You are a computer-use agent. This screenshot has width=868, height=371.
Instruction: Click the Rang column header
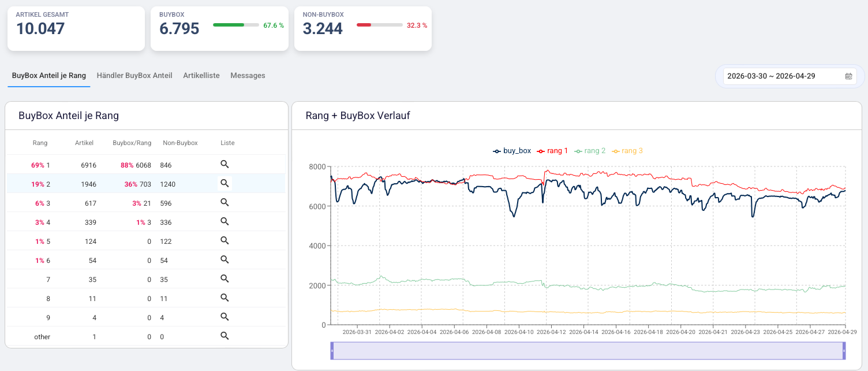click(40, 143)
